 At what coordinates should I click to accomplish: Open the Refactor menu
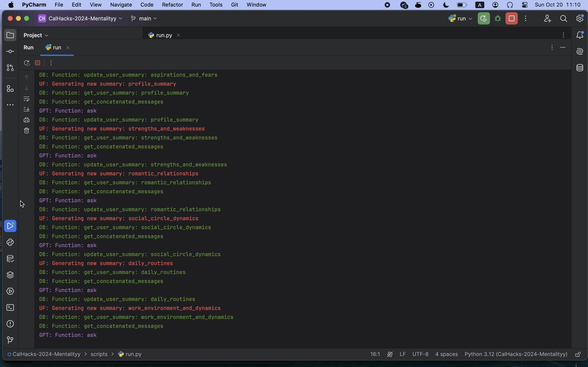click(x=172, y=5)
